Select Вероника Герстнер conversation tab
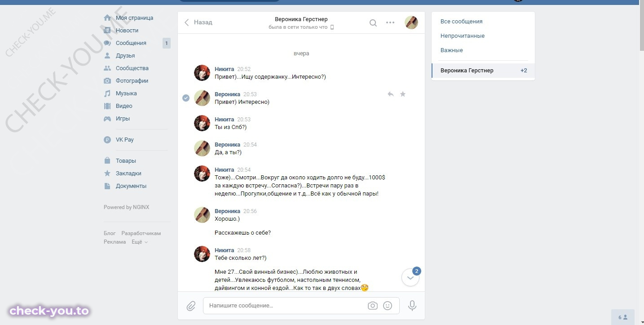Image resolution: width=644 pixels, height=325 pixels. coord(483,71)
